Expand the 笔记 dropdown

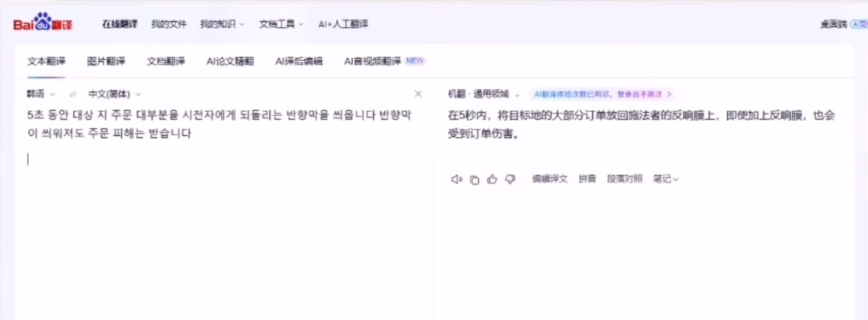pos(666,179)
